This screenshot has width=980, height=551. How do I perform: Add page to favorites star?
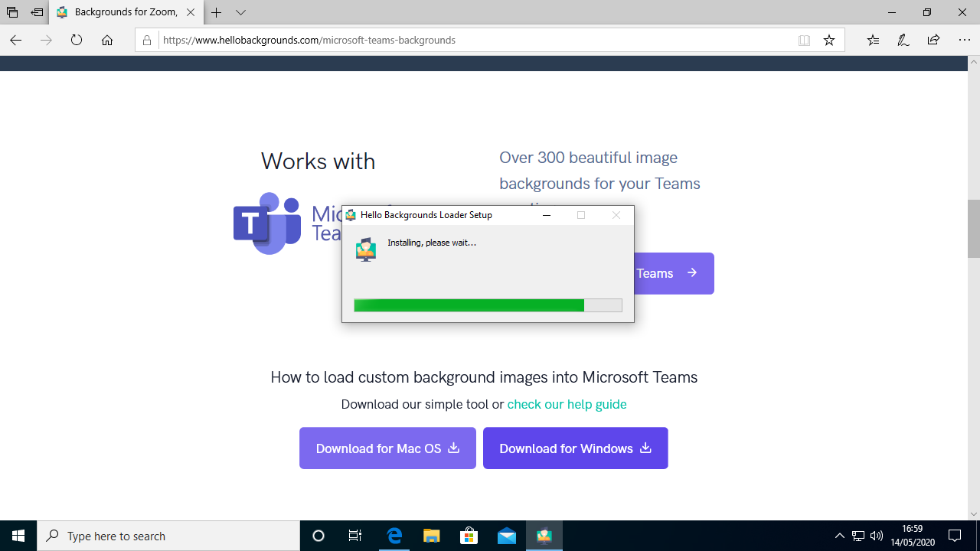point(829,40)
